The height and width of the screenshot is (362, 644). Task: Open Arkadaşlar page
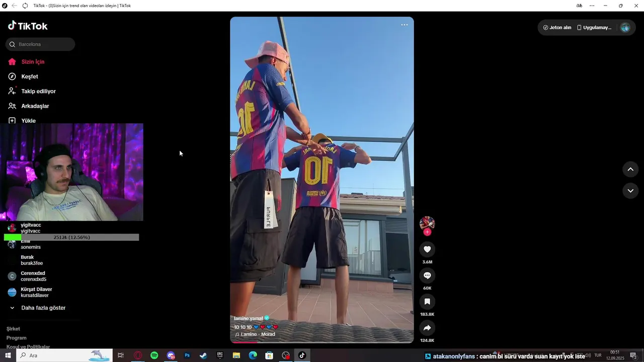pyautogui.click(x=35, y=106)
